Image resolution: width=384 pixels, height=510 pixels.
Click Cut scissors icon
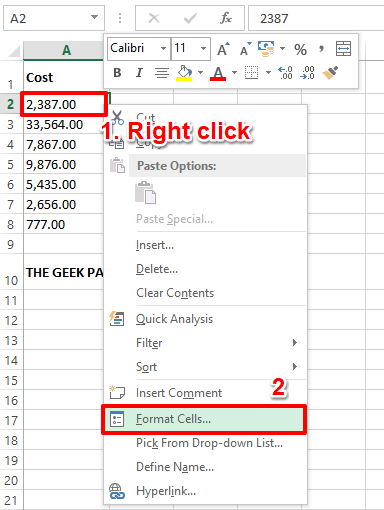point(117,117)
